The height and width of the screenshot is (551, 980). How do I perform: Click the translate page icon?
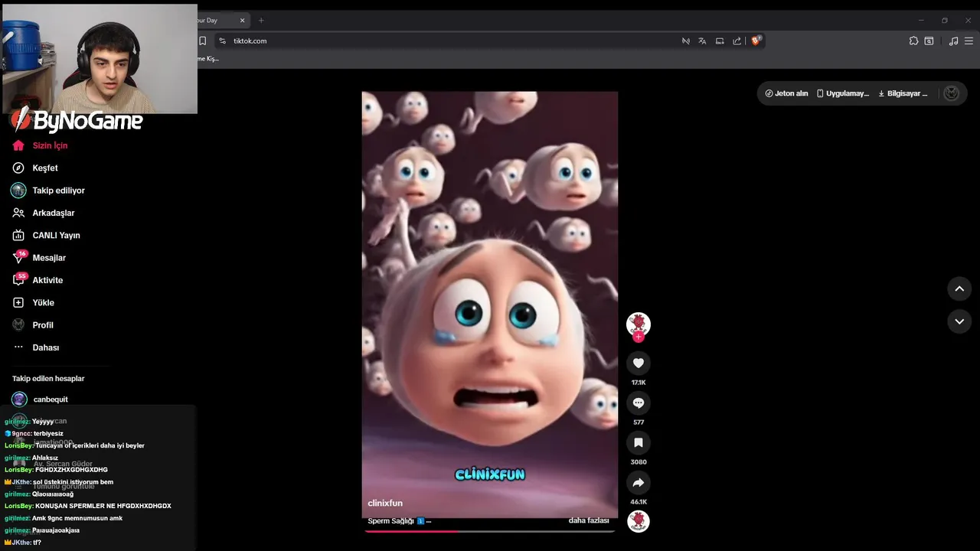point(702,41)
